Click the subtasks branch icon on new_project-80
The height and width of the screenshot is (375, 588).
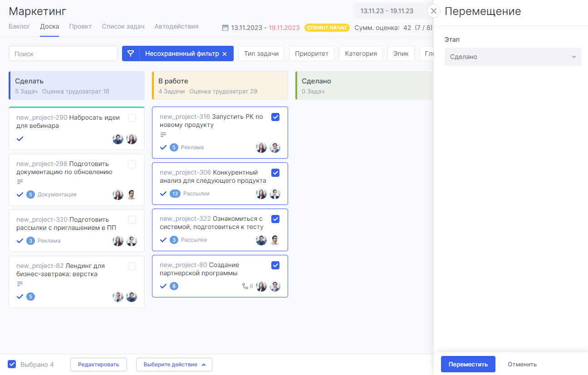pyautogui.click(x=245, y=286)
